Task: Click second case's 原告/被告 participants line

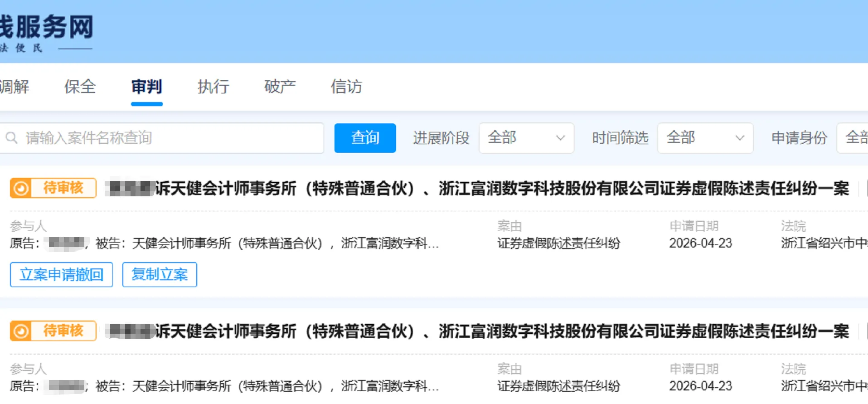Action: tap(224, 386)
